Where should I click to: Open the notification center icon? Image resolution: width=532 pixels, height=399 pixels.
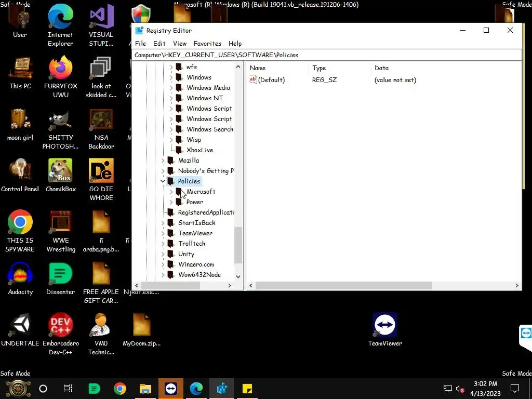click(x=515, y=389)
